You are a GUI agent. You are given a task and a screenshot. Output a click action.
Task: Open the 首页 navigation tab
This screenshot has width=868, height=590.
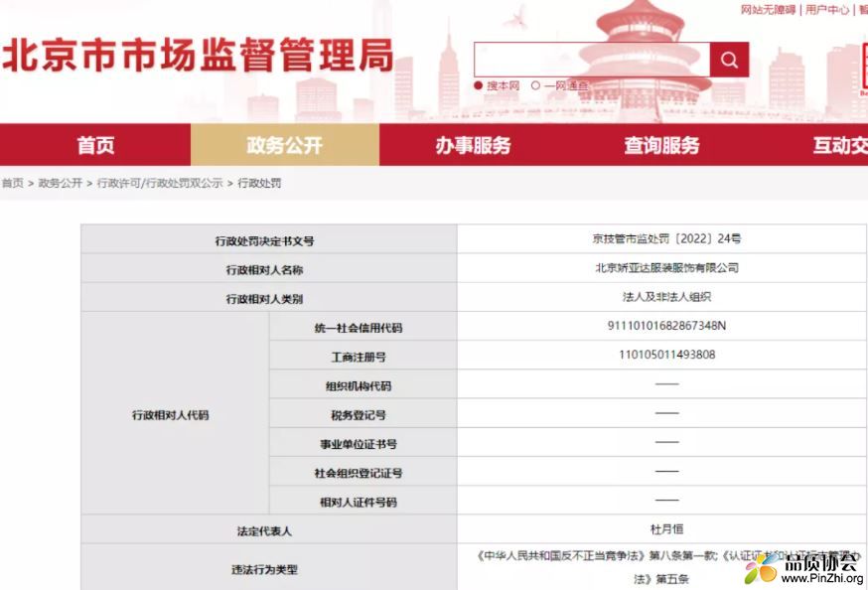click(95, 145)
